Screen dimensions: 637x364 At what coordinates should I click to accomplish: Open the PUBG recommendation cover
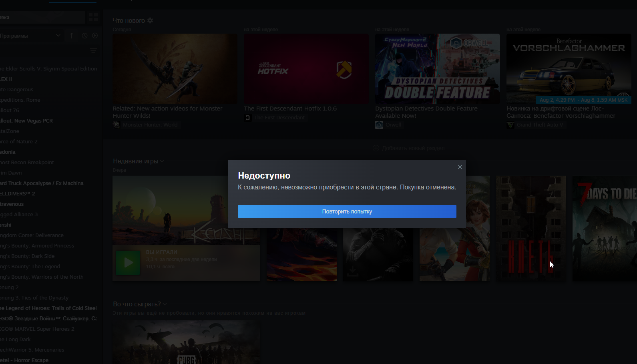(186, 342)
